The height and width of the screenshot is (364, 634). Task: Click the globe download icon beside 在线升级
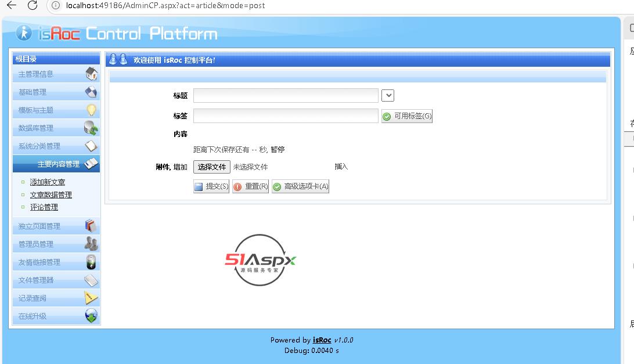click(91, 316)
